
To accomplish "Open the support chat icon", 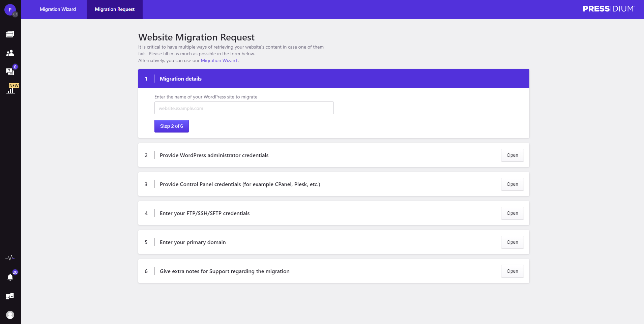I will click(x=10, y=71).
